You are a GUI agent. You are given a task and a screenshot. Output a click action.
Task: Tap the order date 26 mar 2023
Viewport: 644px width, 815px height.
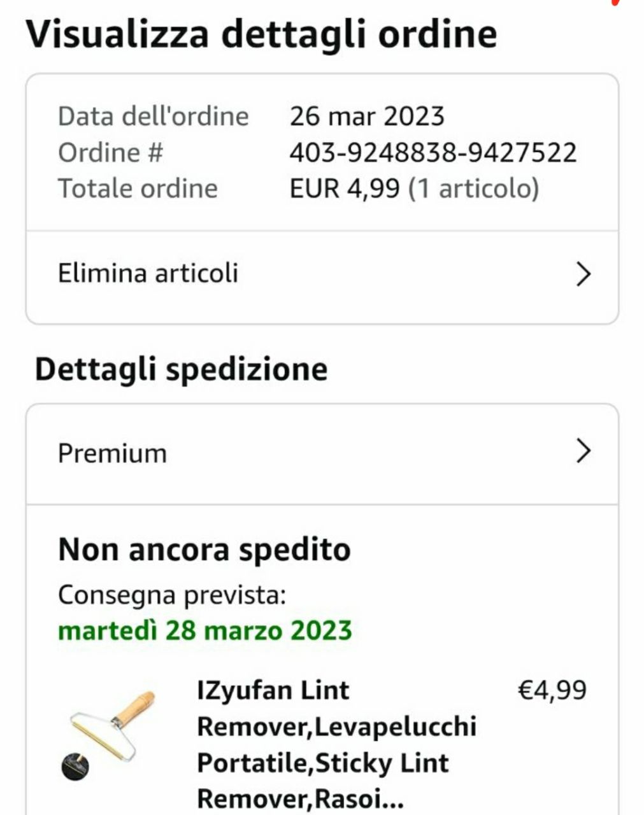tap(367, 117)
